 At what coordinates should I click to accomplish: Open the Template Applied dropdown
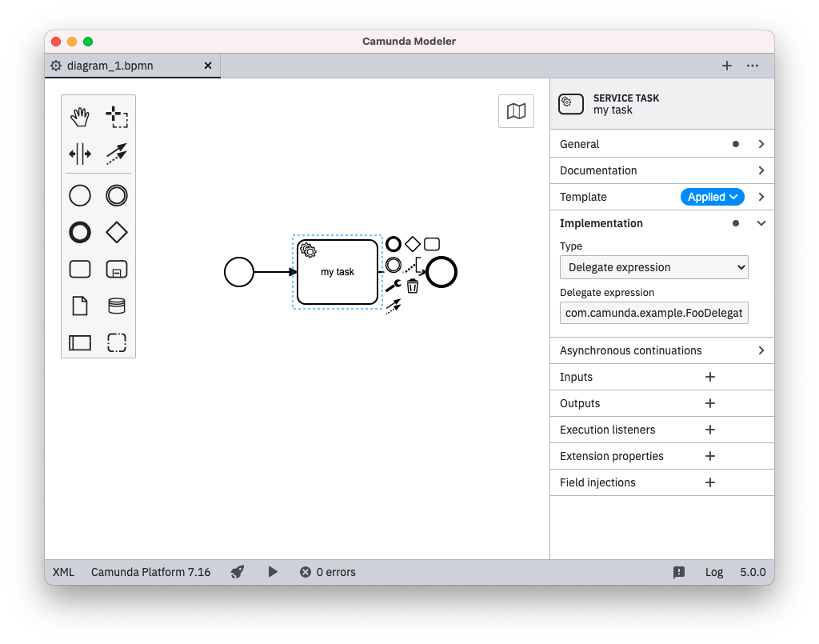click(x=712, y=197)
